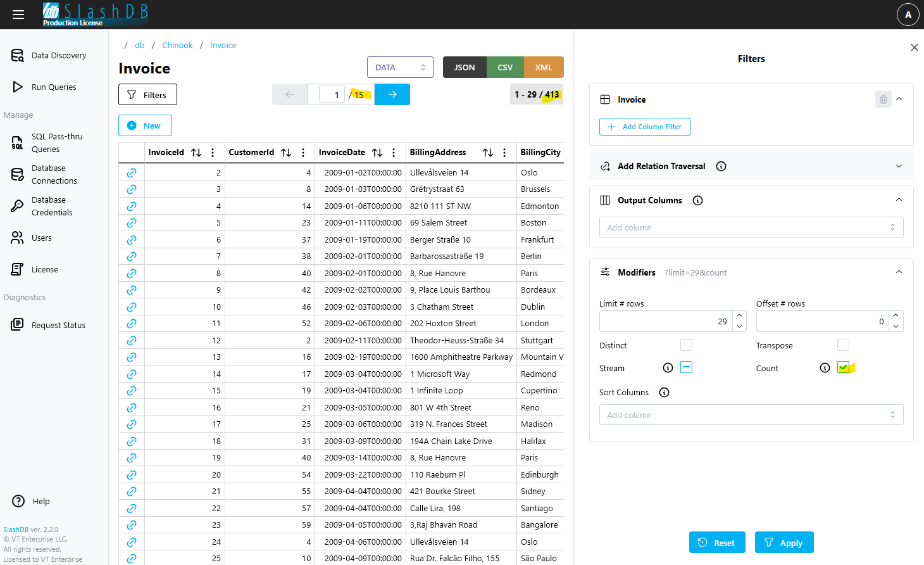Enable the Distinct checkbox

tap(686, 345)
